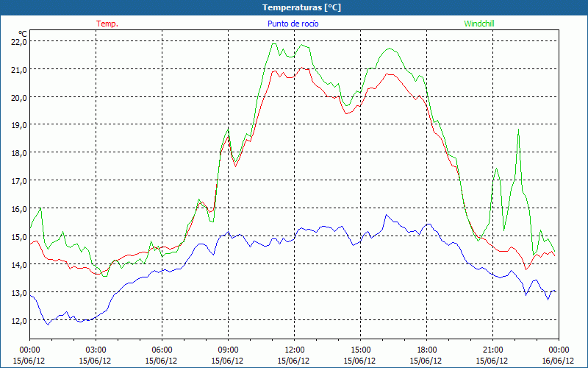588x368 pixels.
Task: Click the green windchill peak near 11:00
Action: 273,44
